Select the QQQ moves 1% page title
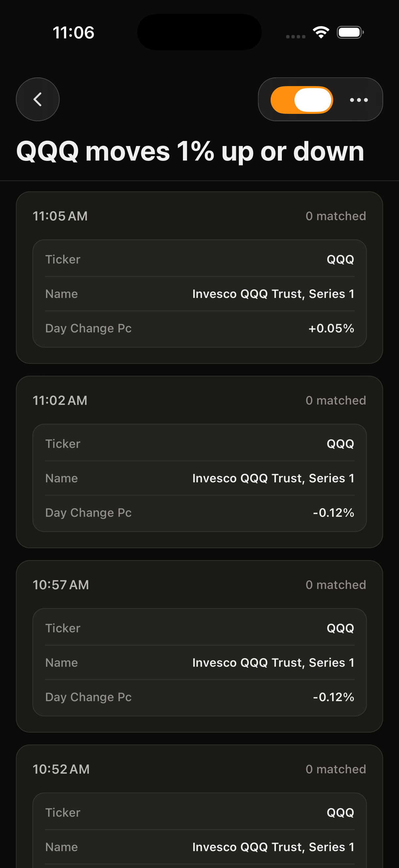399x868 pixels. pos(190,151)
